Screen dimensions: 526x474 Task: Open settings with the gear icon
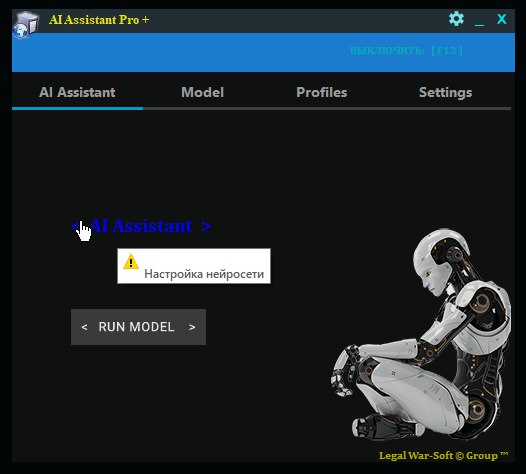pos(456,19)
